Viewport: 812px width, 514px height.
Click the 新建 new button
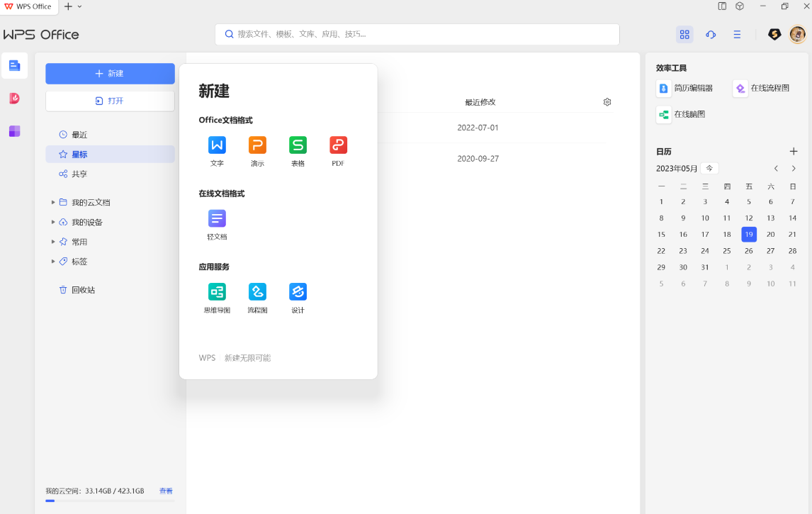click(x=110, y=74)
